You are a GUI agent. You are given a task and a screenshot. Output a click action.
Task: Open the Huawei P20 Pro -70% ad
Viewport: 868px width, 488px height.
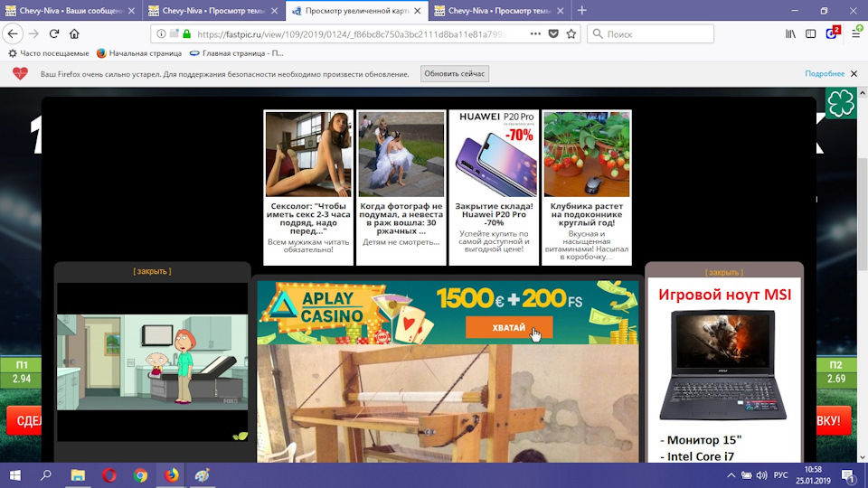coord(494,188)
